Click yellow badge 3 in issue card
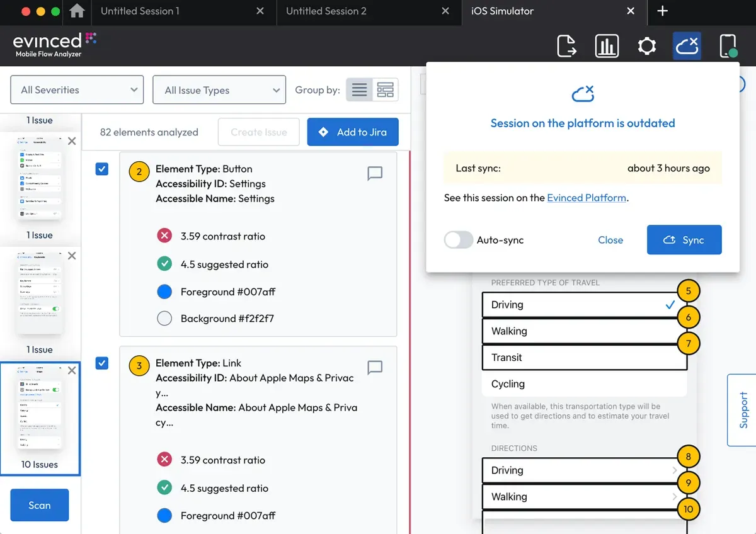 pos(139,365)
